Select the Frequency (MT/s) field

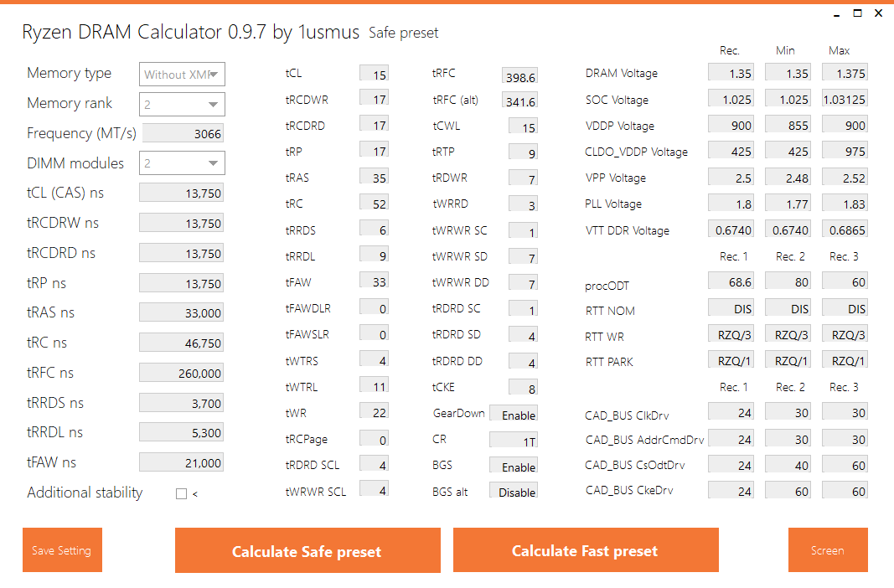click(183, 132)
